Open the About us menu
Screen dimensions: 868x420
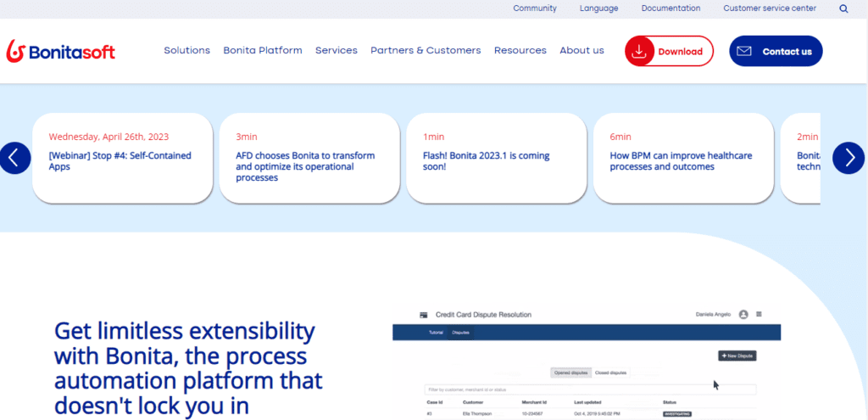[x=581, y=50]
